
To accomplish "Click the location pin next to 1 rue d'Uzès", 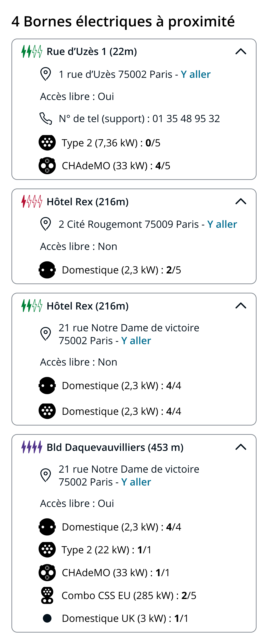I will 46,74.
